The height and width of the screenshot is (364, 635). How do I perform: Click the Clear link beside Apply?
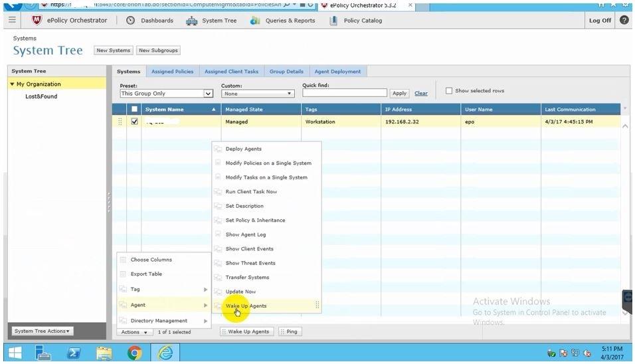pos(421,94)
